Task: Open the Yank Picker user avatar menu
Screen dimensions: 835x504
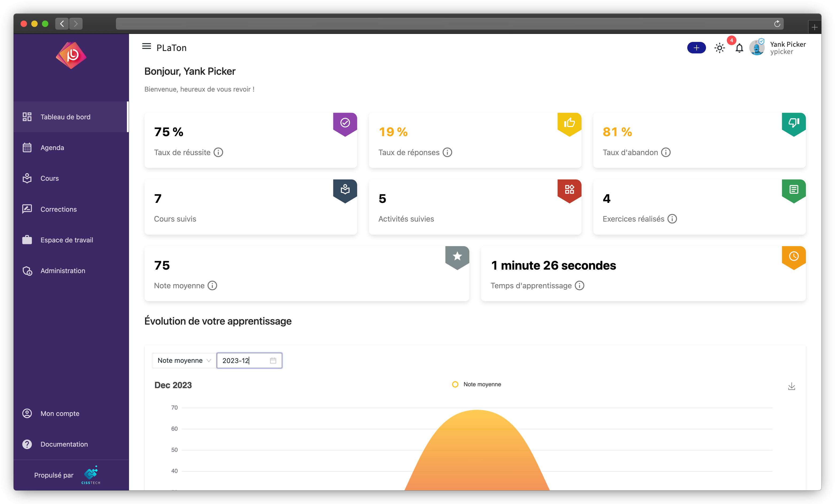Action: pos(757,48)
